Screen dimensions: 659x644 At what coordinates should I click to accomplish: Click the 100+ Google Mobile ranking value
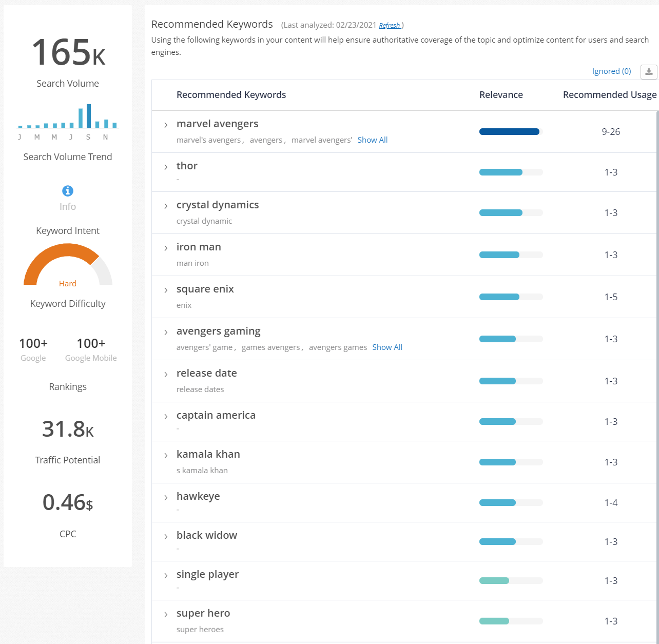coord(91,343)
